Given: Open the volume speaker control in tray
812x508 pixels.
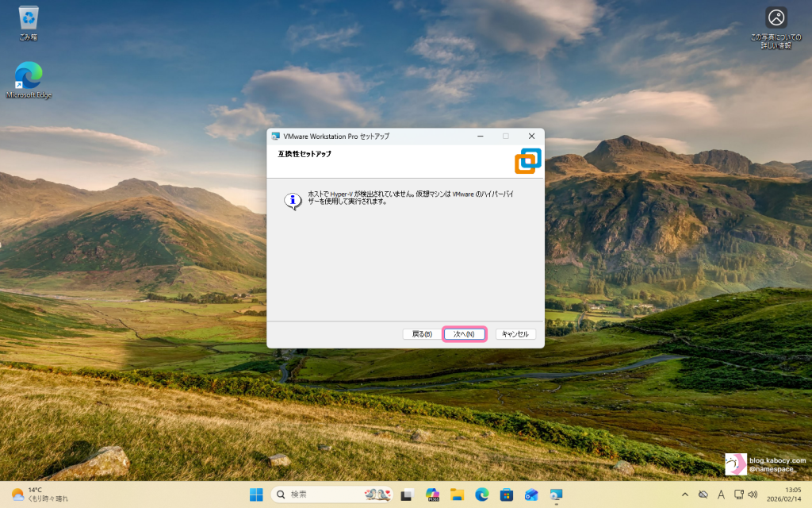Looking at the screenshot, I should (753, 495).
